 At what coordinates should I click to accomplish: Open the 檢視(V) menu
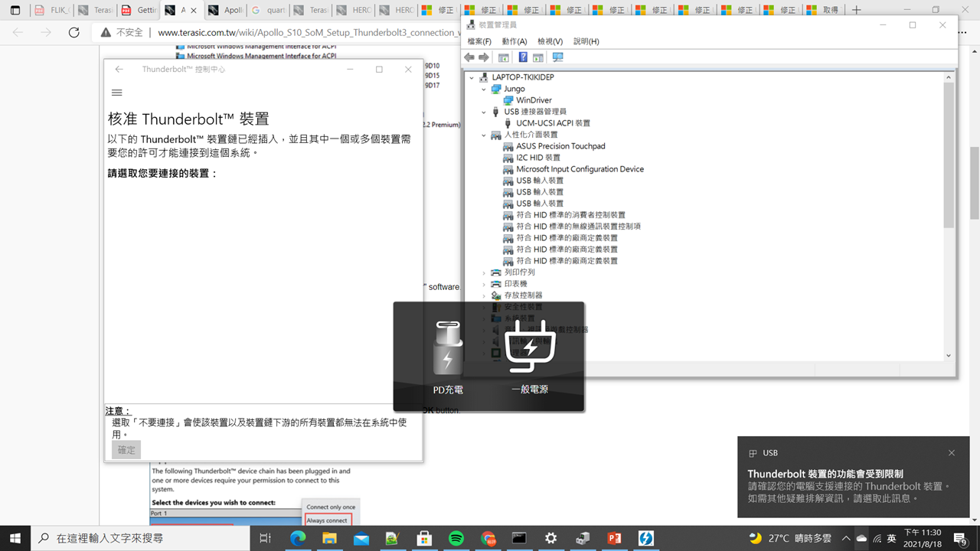[550, 41]
